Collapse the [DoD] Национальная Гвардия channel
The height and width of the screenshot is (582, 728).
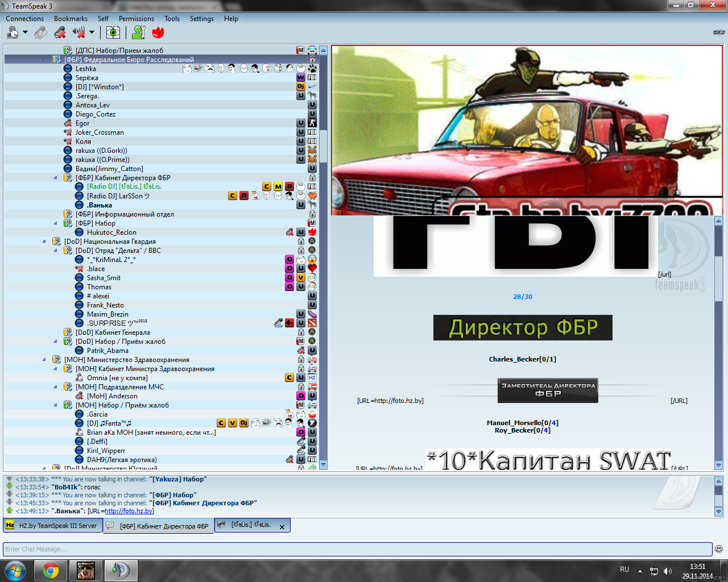coord(44,242)
